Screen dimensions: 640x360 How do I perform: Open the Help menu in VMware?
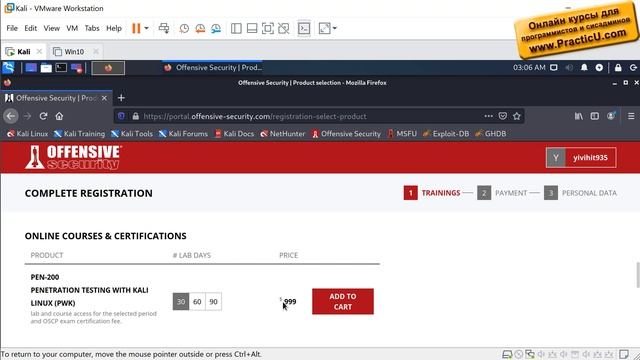(x=114, y=28)
